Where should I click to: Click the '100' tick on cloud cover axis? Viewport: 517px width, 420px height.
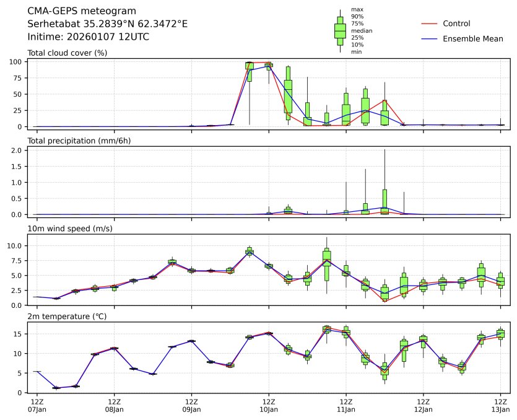[x=17, y=62]
